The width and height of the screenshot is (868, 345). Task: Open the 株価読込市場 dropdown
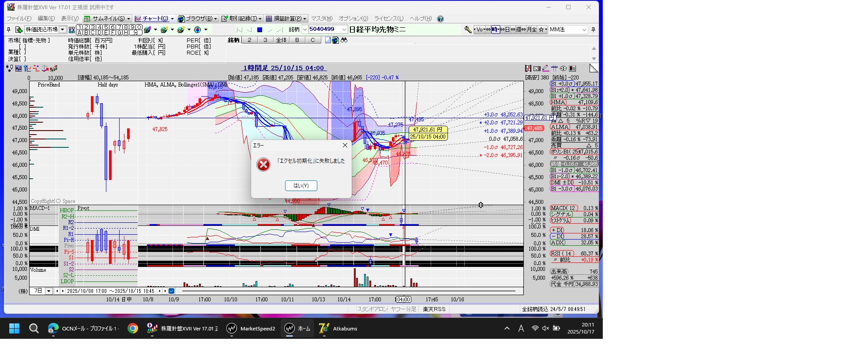(63, 30)
